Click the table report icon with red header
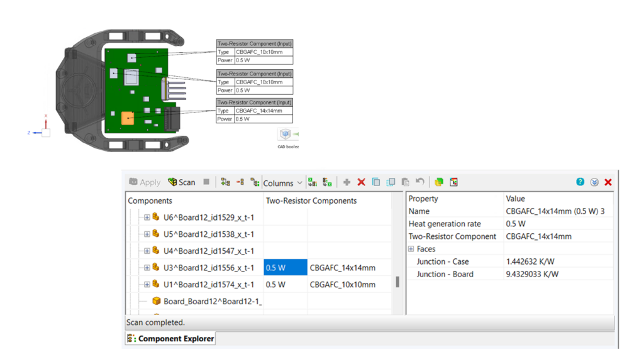 click(454, 182)
